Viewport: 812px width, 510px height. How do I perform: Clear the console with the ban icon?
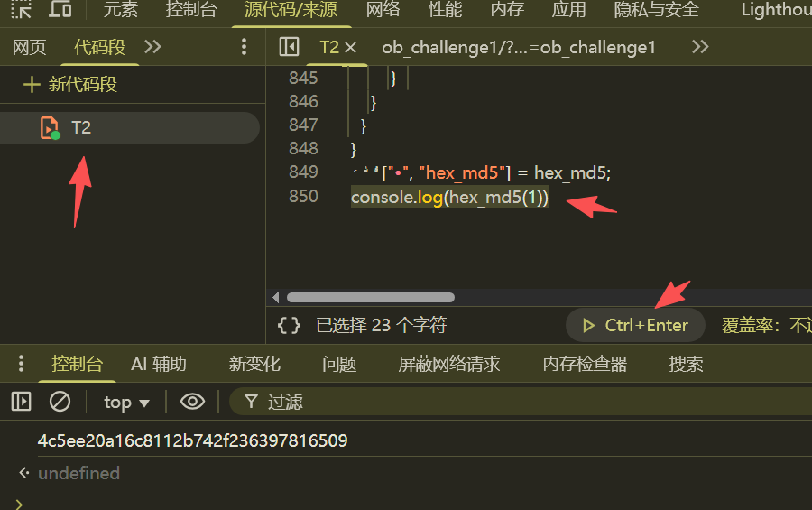(x=60, y=402)
